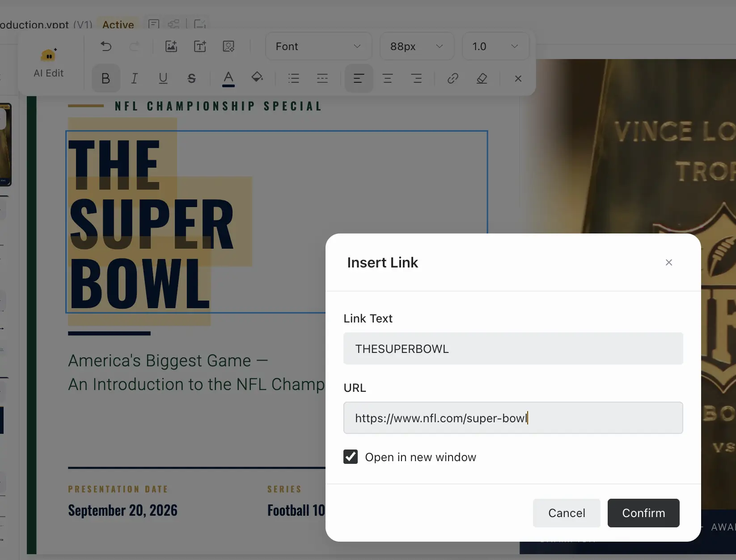Uncheck Open in new window
The height and width of the screenshot is (560, 736).
(351, 457)
